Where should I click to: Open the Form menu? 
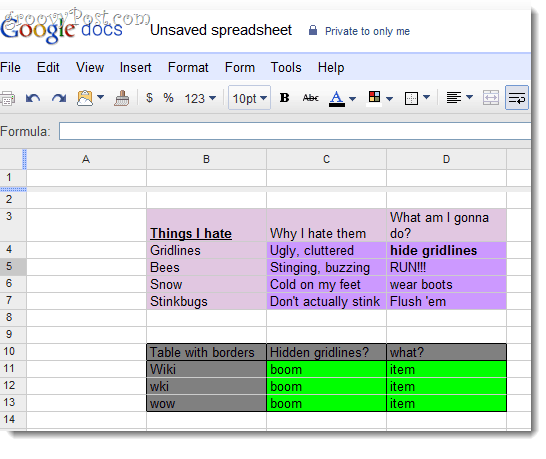click(x=240, y=67)
